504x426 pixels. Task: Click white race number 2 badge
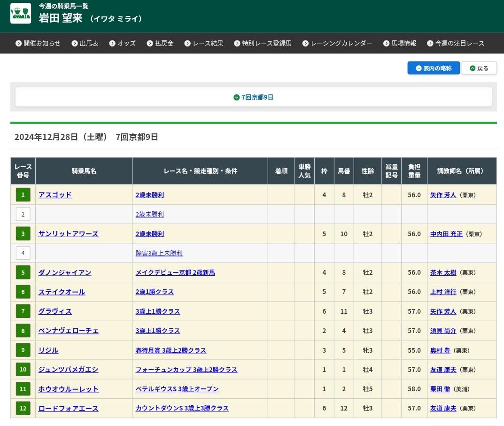23,214
